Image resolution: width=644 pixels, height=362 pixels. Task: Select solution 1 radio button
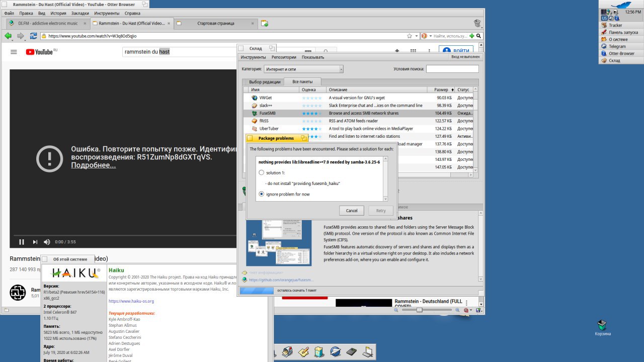point(261,172)
